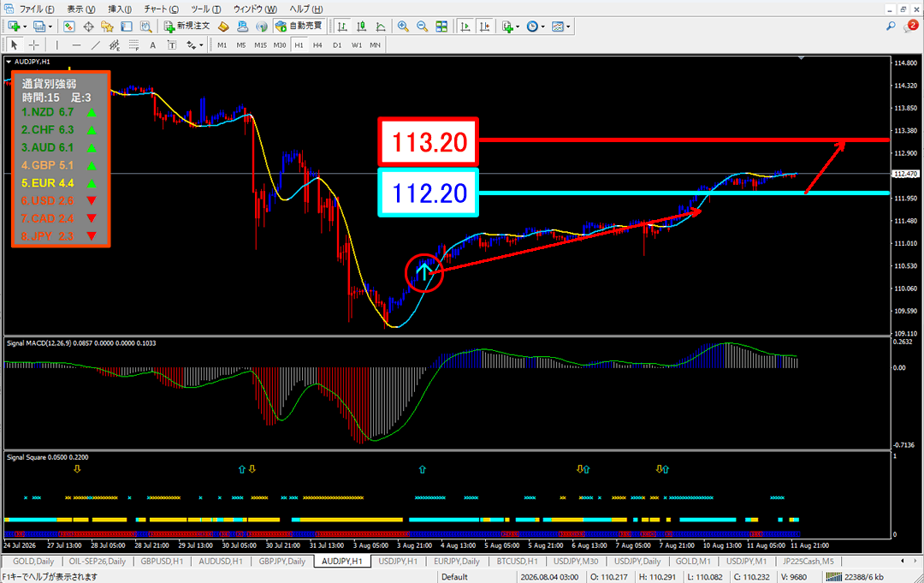Open the indicators list icon
This screenshot has height=583, width=924.
click(x=507, y=27)
